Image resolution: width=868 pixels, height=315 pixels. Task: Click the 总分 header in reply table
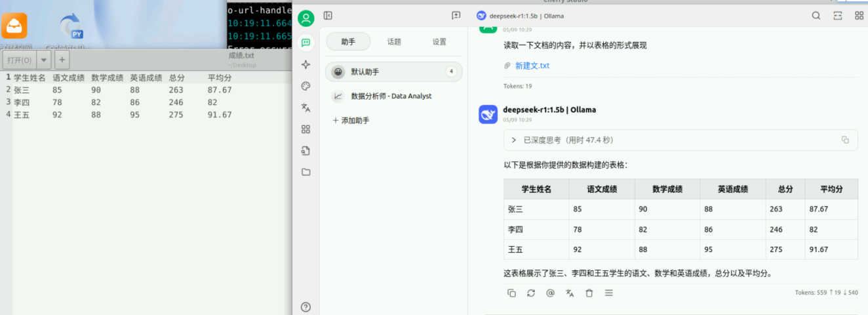[785, 189]
